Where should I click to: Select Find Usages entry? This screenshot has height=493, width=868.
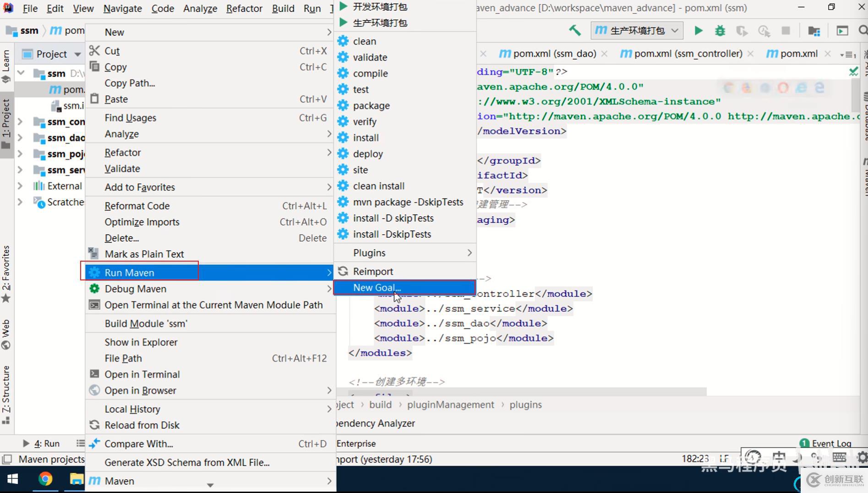[x=210, y=118]
